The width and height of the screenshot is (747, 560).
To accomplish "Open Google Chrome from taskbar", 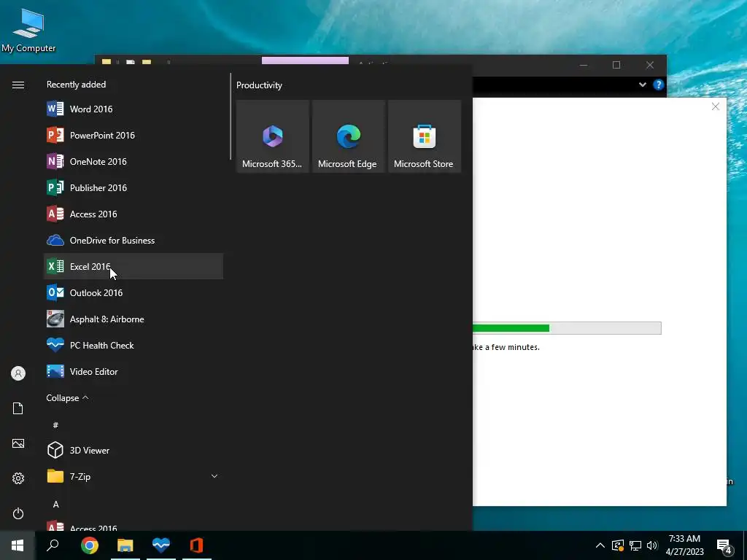I will click(x=90, y=545).
